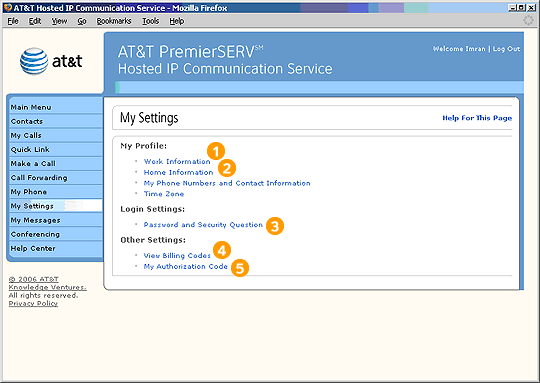Click the View Billing Codes link

(x=177, y=256)
